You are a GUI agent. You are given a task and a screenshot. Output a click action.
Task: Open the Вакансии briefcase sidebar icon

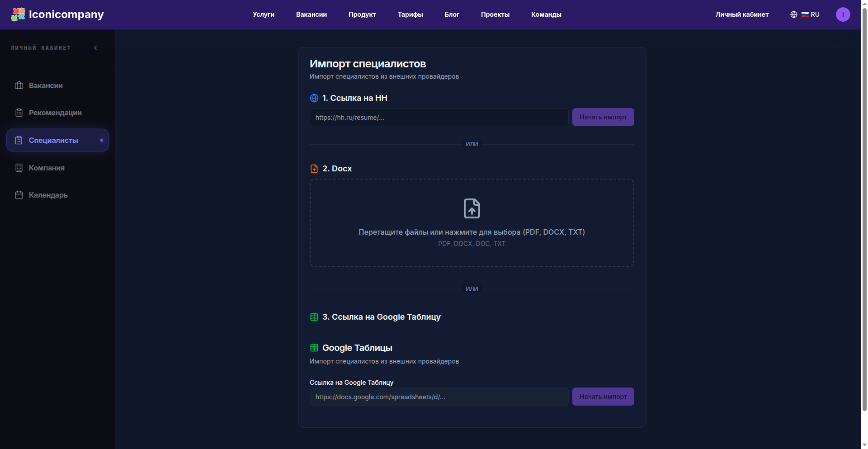(19, 85)
